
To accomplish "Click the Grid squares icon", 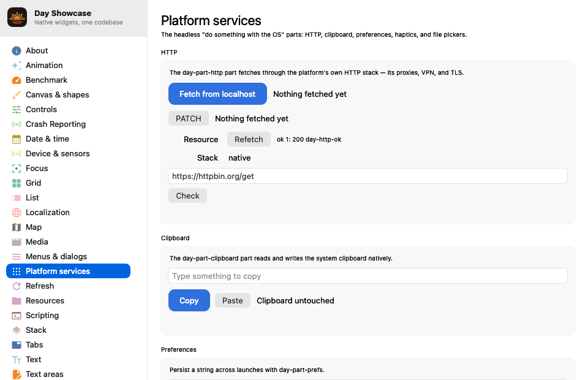I will (17, 183).
